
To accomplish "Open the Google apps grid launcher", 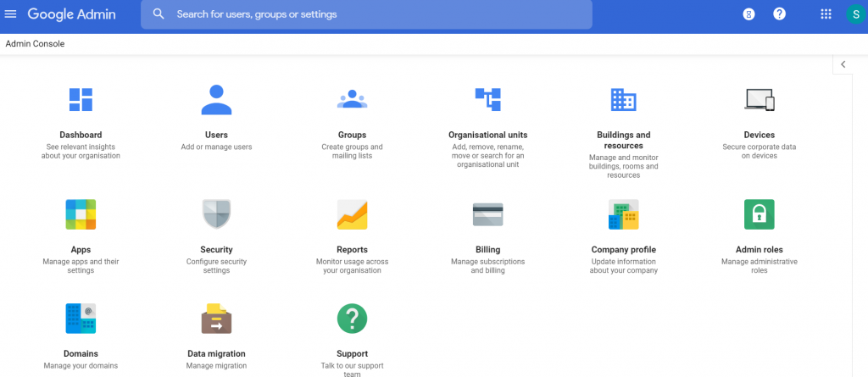I will tap(826, 14).
